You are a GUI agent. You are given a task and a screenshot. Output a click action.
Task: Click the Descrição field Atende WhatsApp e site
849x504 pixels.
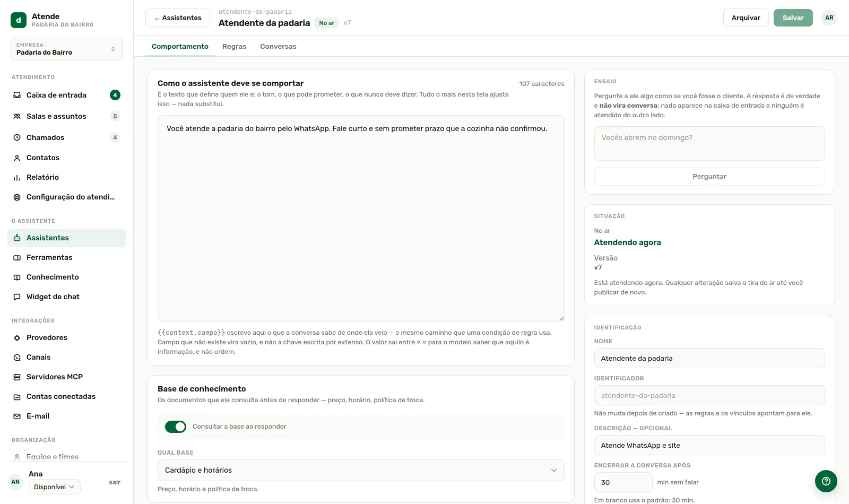709,445
